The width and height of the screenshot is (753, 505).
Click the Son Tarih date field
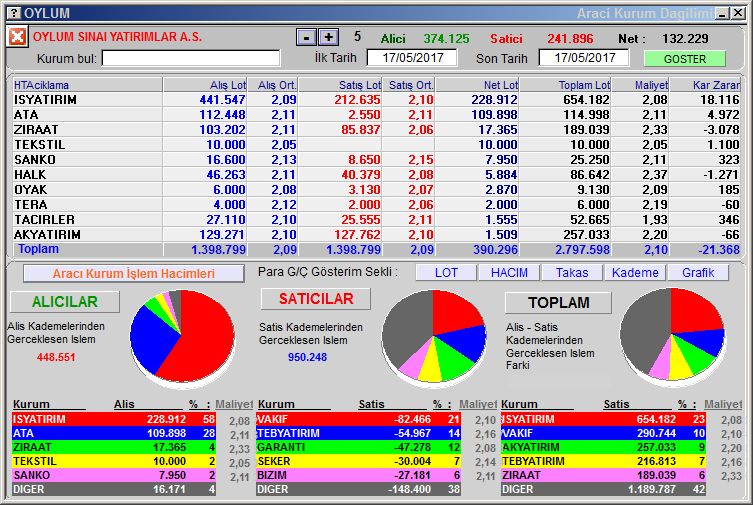coord(584,58)
